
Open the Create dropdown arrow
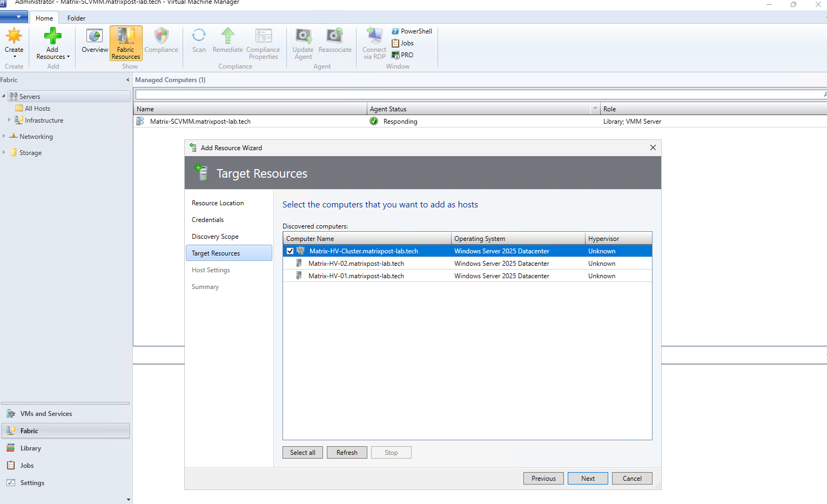point(15,57)
